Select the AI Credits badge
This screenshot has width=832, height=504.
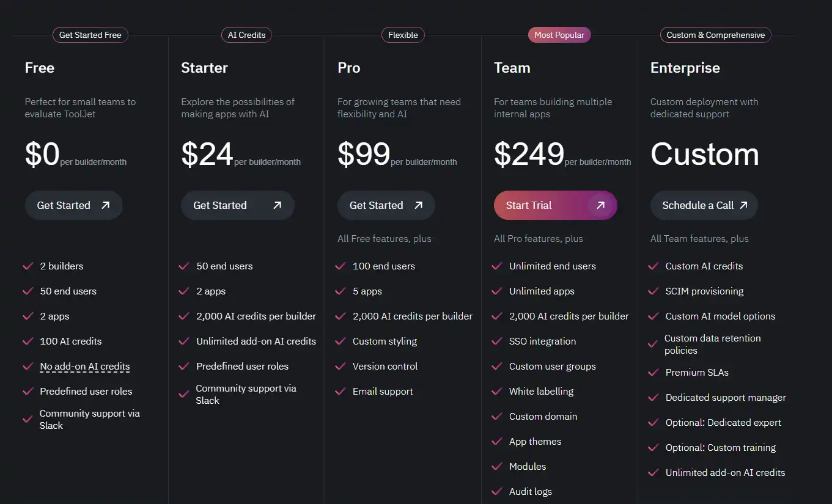246,35
